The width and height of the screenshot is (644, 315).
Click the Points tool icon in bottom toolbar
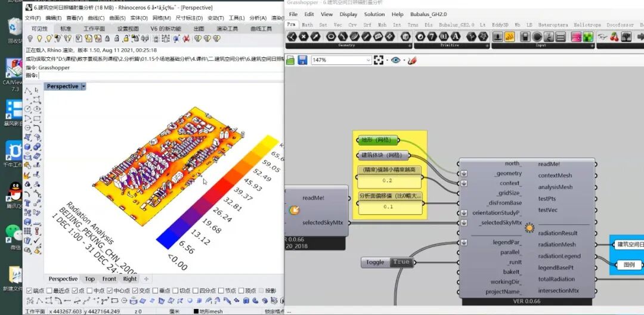tap(30, 301)
